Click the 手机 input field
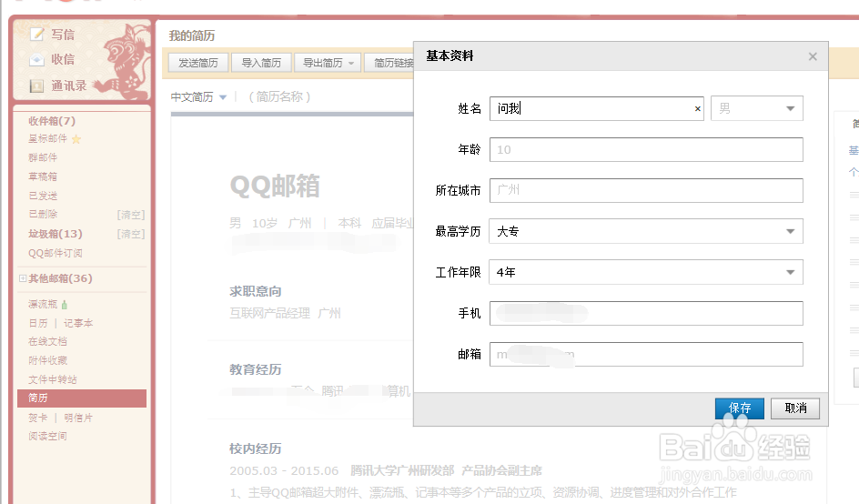 tap(646, 313)
